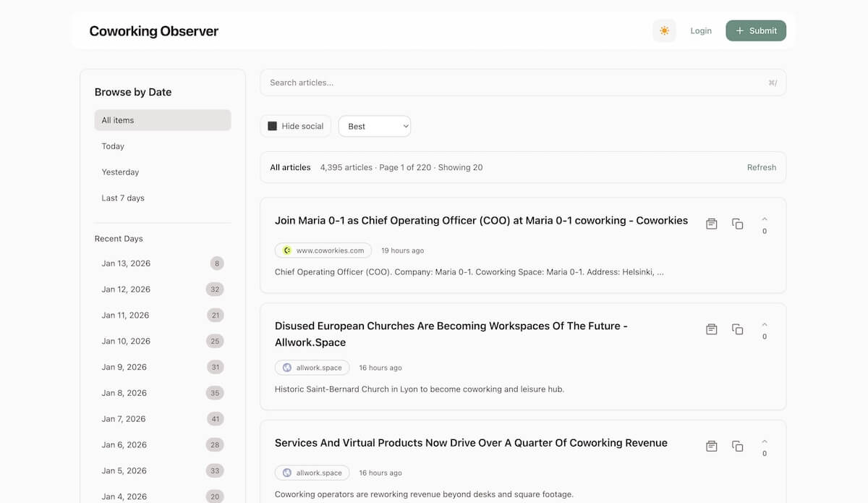Viewport: 868px width, 503px height.
Task: Click the Maria 0-1 article summary text
Action: point(469,272)
